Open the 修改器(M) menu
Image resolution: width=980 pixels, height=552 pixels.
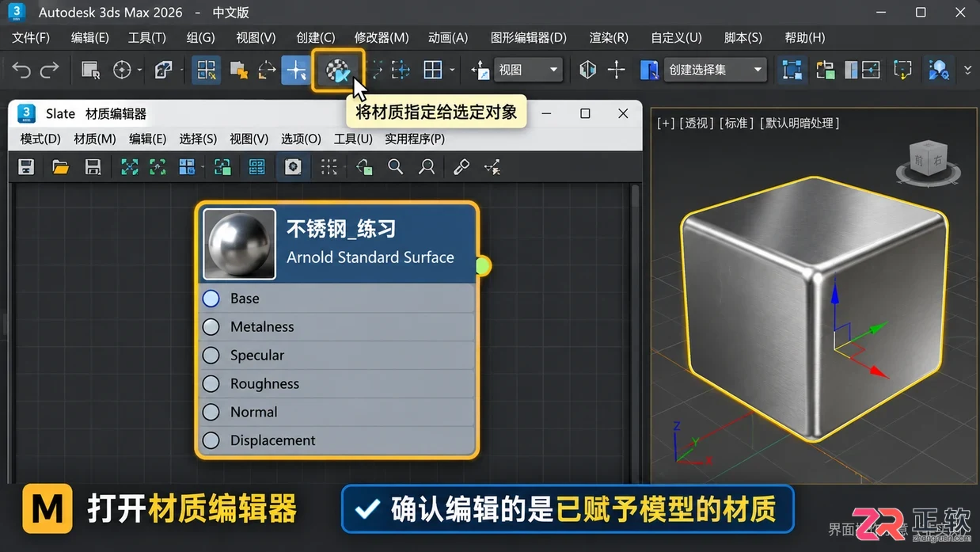382,37
